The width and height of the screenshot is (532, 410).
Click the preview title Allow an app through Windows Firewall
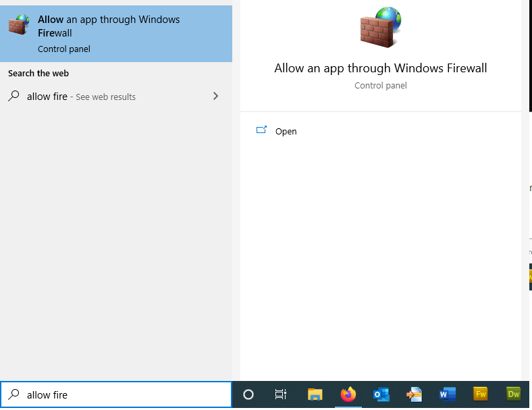coord(380,68)
